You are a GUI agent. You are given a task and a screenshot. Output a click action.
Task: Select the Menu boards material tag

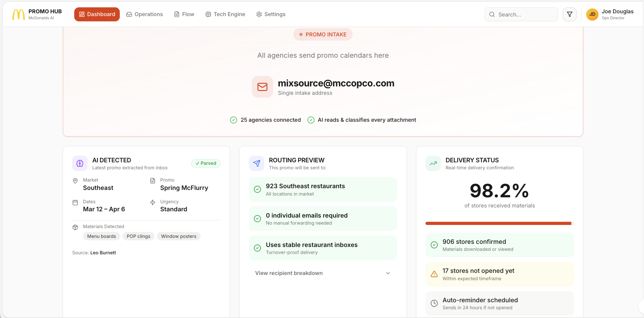click(x=102, y=236)
